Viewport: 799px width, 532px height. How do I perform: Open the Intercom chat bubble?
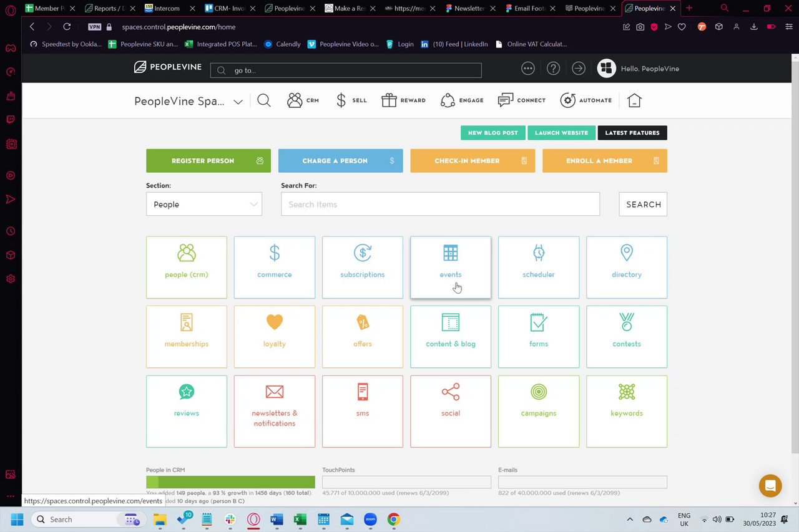click(x=770, y=486)
